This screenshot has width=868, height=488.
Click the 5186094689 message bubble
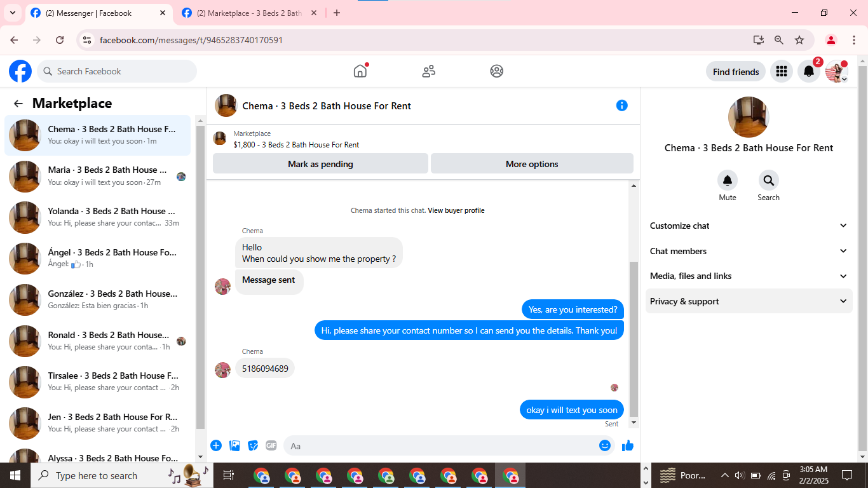(265, 369)
